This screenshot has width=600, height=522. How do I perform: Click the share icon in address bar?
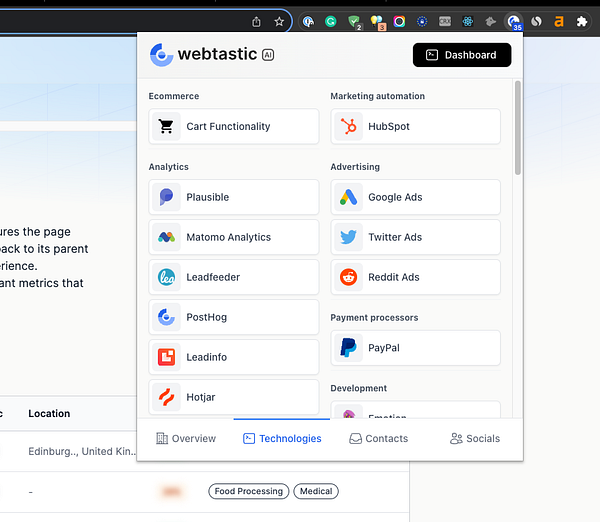point(256,22)
